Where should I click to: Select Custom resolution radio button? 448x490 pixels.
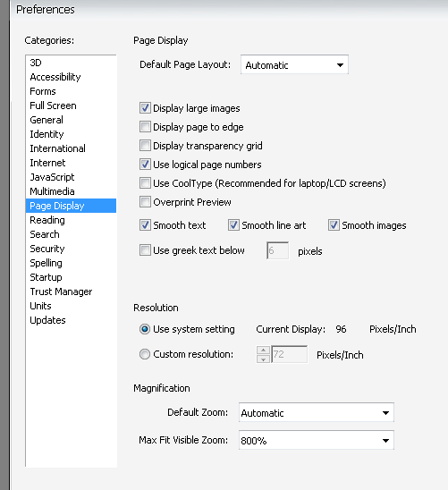(145, 354)
